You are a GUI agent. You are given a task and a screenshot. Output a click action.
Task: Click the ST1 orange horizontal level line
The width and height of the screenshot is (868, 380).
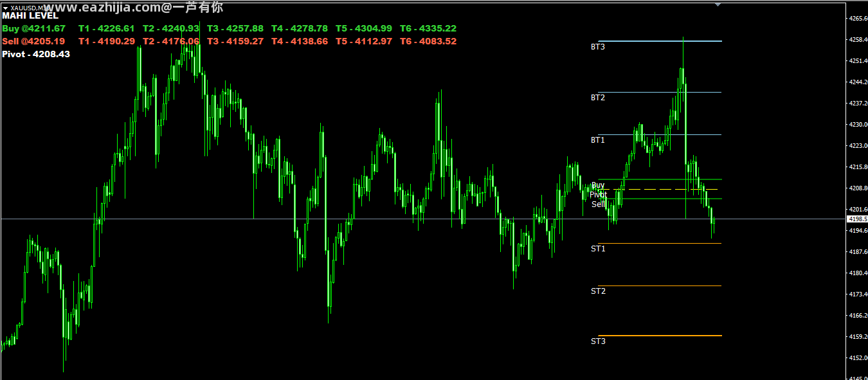tap(660, 243)
